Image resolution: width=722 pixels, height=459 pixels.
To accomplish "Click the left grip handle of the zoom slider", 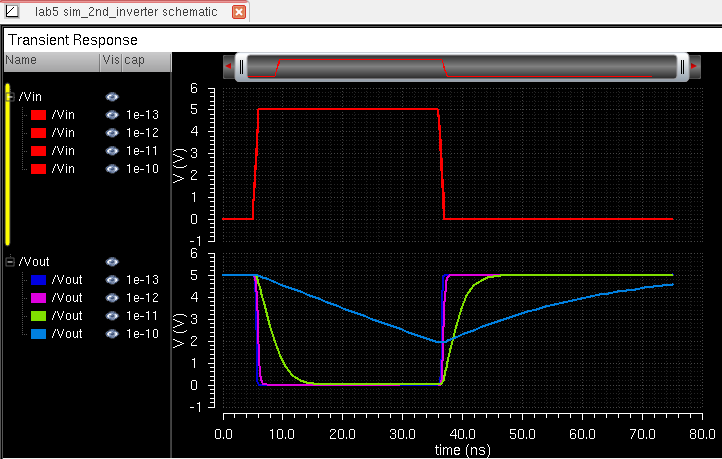I will pos(240,67).
